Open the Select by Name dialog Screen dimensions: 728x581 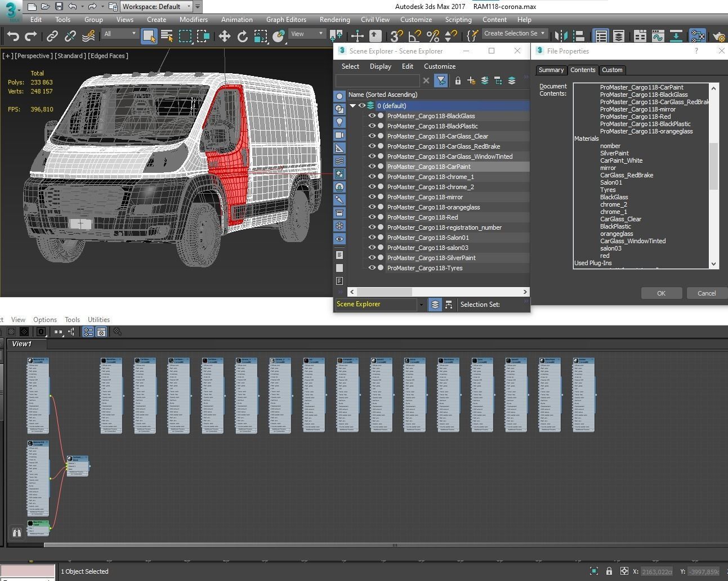pyautogui.click(x=167, y=36)
